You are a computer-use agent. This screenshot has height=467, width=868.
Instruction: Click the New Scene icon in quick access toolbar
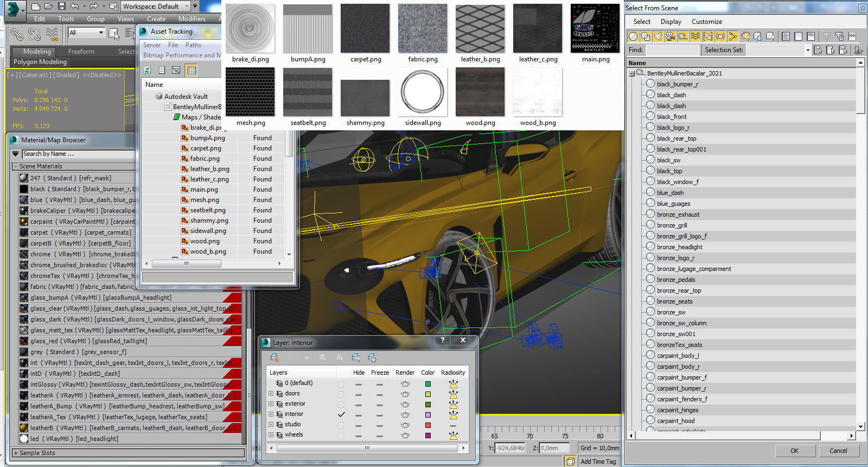coord(36,7)
